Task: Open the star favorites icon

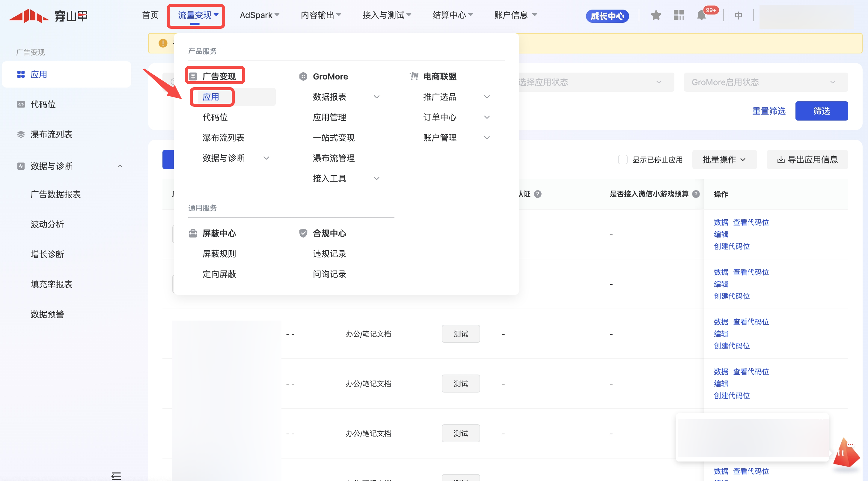Action: point(655,16)
